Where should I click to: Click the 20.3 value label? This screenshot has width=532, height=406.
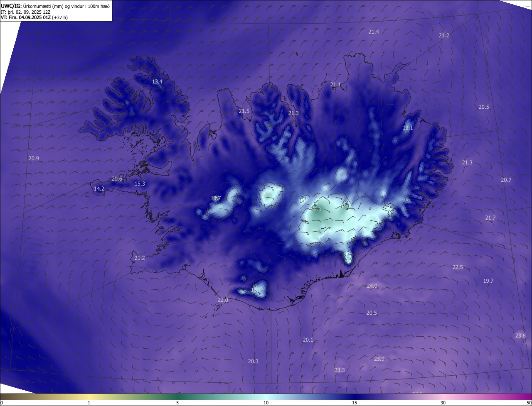(x=253, y=361)
